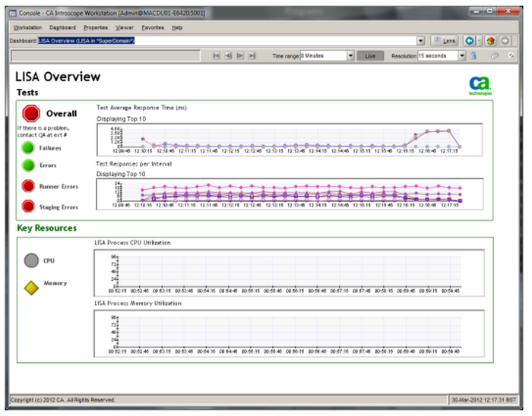
Task: Click the red Runner Errors status light
Action: [x=28, y=186]
